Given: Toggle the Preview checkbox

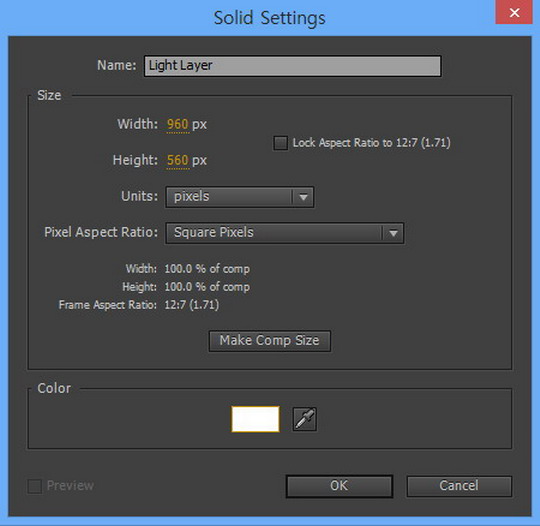Looking at the screenshot, I should [x=35, y=486].
